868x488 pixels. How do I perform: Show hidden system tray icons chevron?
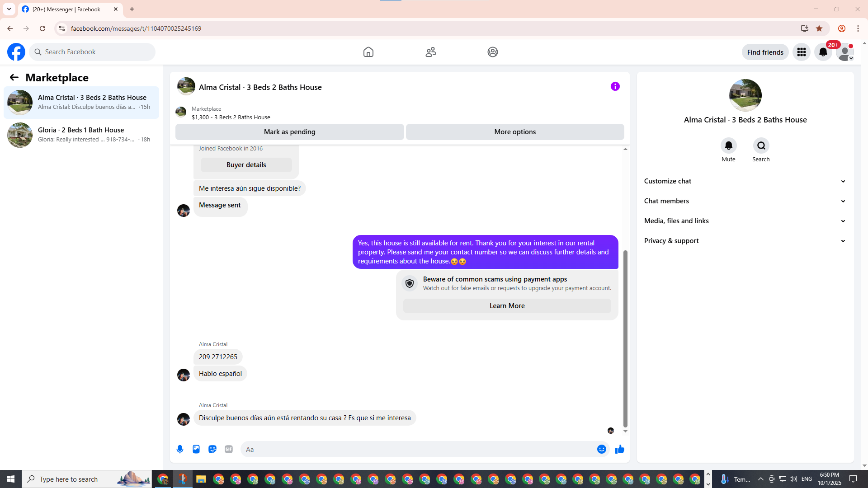[760, 479]
